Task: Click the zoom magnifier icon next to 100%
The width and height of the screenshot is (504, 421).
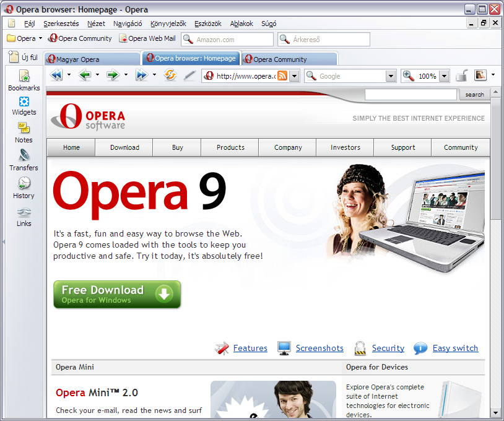Action: tap(409, 76)
